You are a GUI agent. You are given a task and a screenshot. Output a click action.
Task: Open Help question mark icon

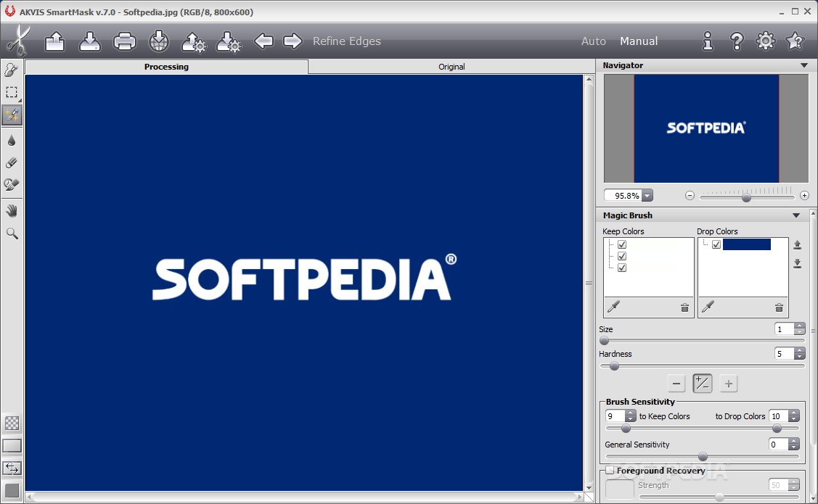(x=737, y=41)
